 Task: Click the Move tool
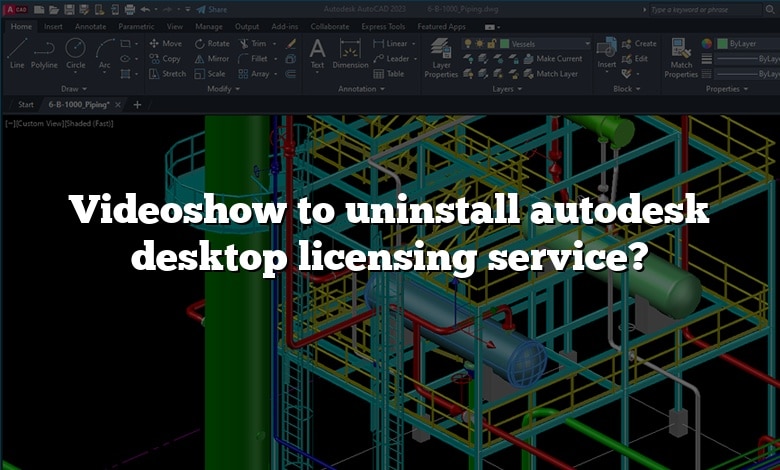(x=166, y=44)
